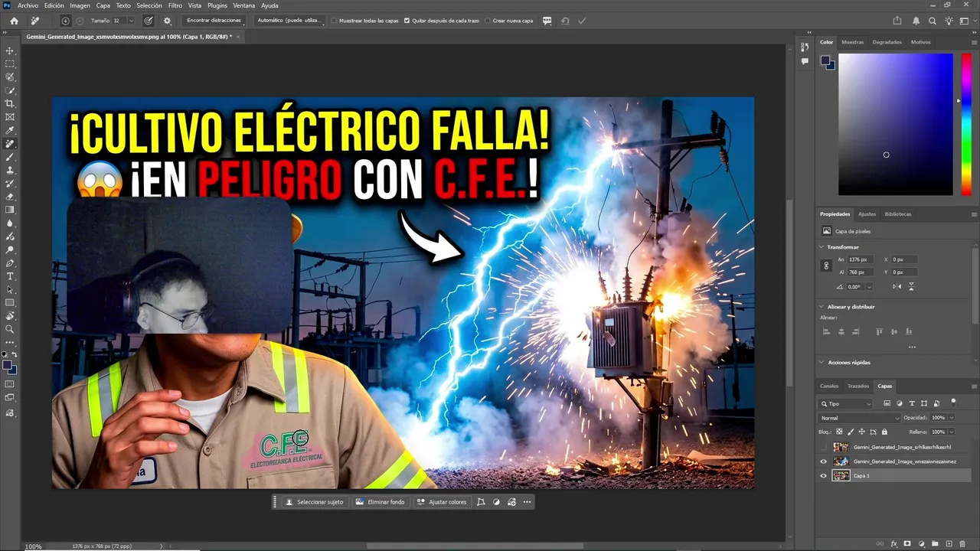
Task: Click the checkmark to commit changes
Action: point(583,21)
